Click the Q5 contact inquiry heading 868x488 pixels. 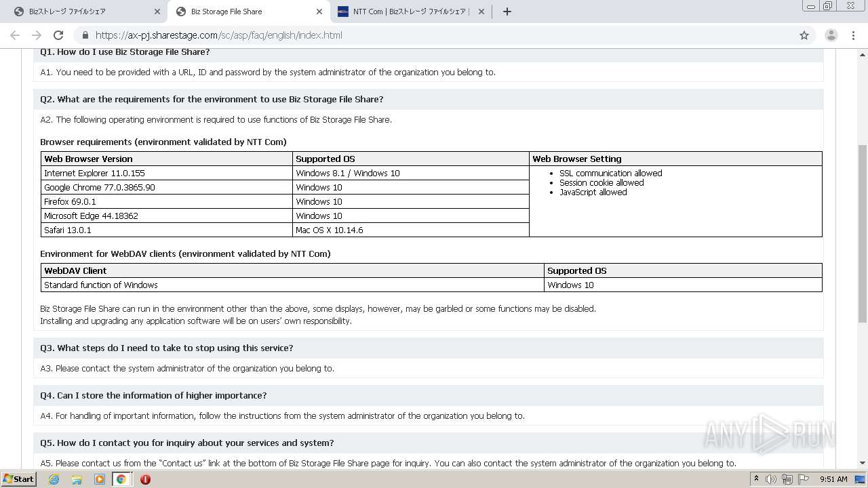click(x=187, y=443)
